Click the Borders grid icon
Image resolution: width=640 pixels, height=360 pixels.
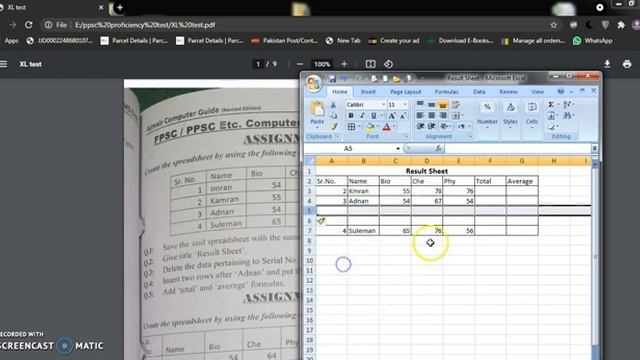coord(351,127)
